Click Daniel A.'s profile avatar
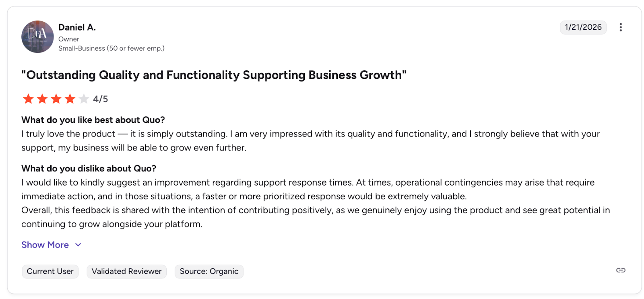This screenshot has width=644, height=299. pos(37,37)
